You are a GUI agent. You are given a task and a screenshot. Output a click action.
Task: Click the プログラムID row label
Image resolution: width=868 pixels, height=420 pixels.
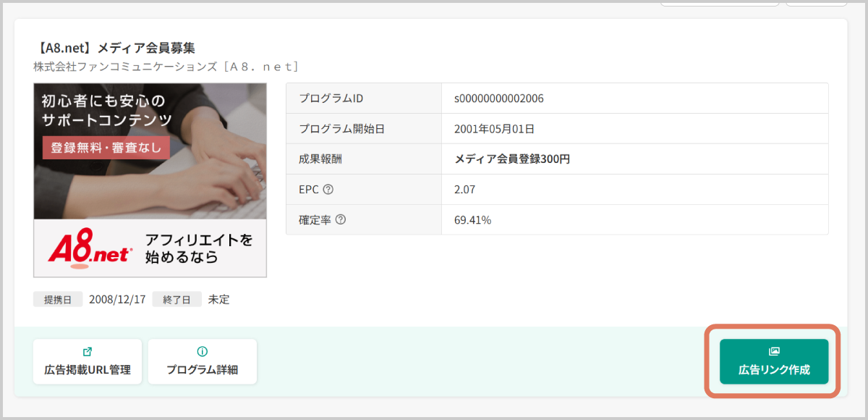pos(331,98)
